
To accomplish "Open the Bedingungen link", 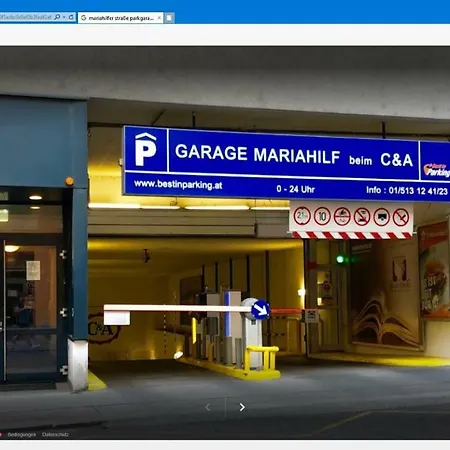I will (x=22, y=435).
